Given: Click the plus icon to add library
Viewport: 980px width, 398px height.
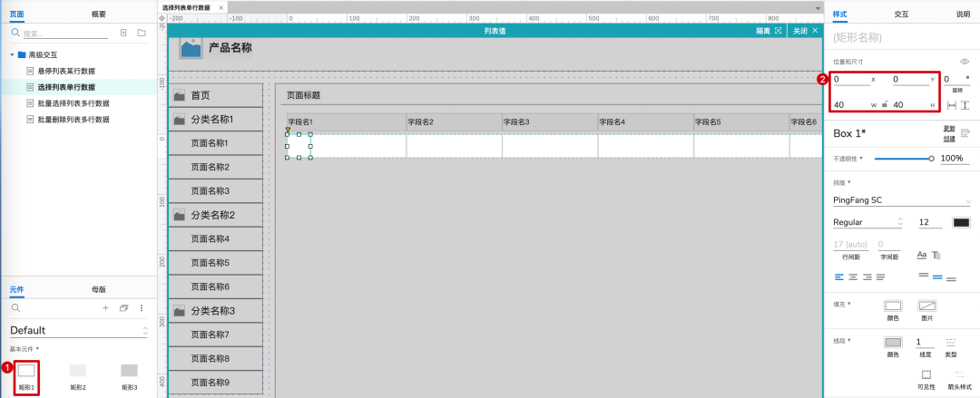Looking at the screenshot, I should (x=105, y=308).
